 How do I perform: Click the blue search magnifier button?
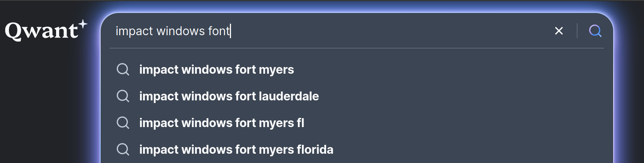595,31
